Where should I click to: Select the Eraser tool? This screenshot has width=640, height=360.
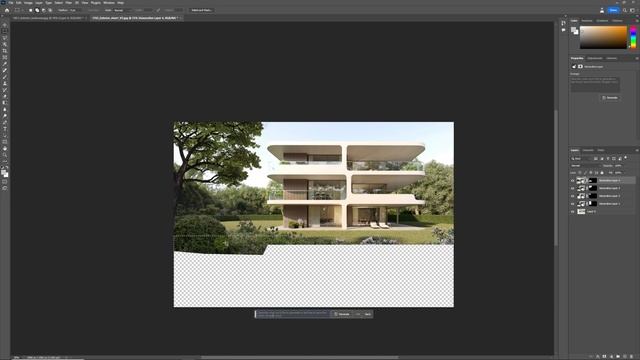(5, 96)
